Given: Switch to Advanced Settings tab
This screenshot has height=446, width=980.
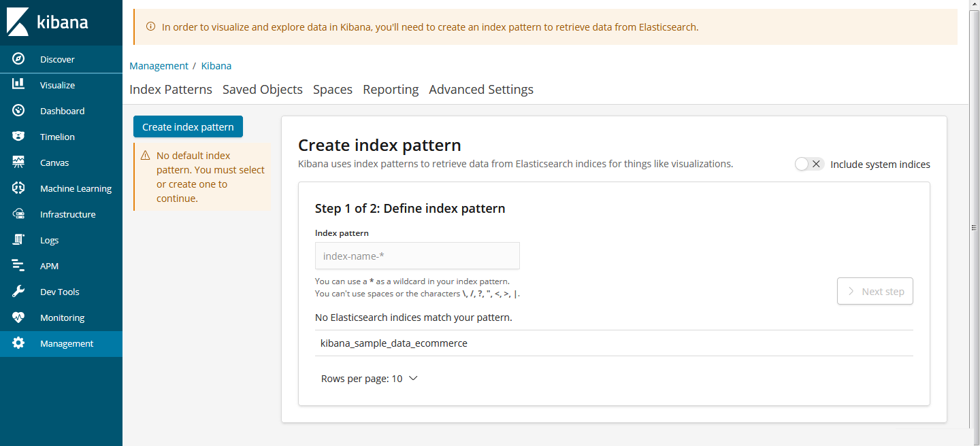Looking at the screenshot, I should 481,90.
